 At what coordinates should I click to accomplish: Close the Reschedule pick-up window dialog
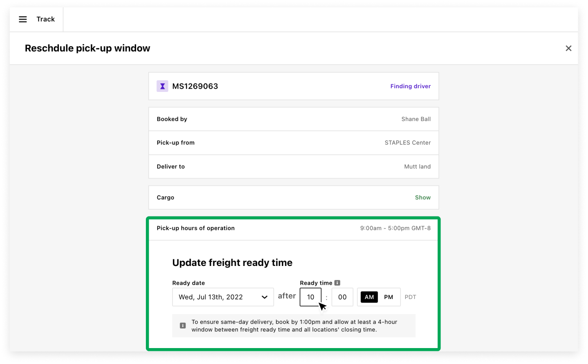pyautogui.click(x=568, y=48)
